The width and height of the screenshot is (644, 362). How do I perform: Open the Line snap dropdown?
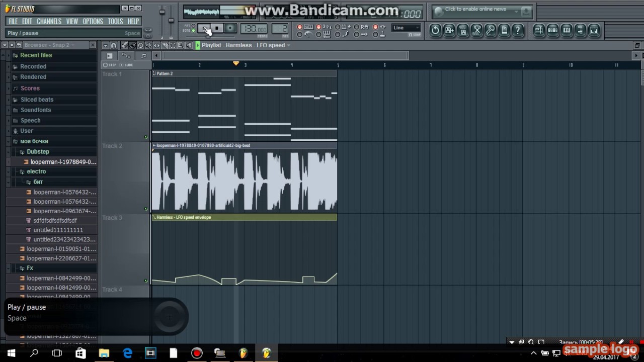tap(406, 28)
